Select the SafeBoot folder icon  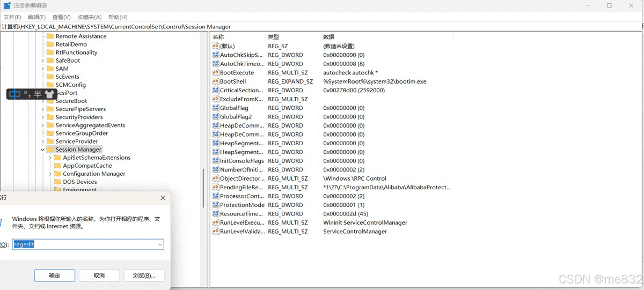50,61
